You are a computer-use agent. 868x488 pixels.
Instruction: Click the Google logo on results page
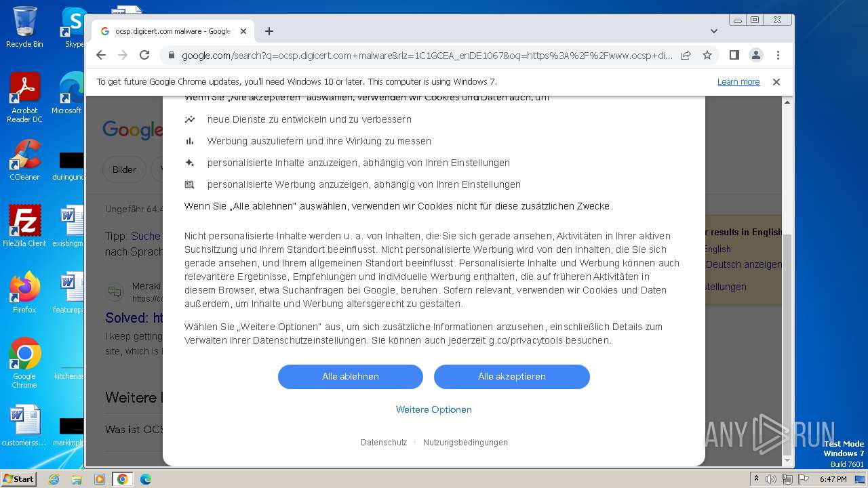click(x=132, y=129)
